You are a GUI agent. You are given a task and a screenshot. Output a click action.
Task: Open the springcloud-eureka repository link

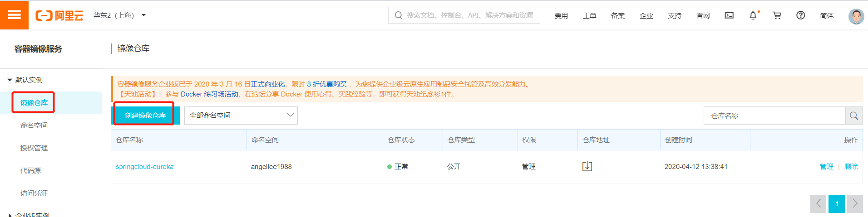point(144,167)
